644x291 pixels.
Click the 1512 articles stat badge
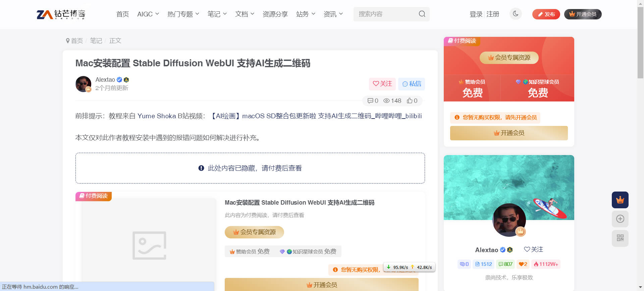(x=483, y=264)
